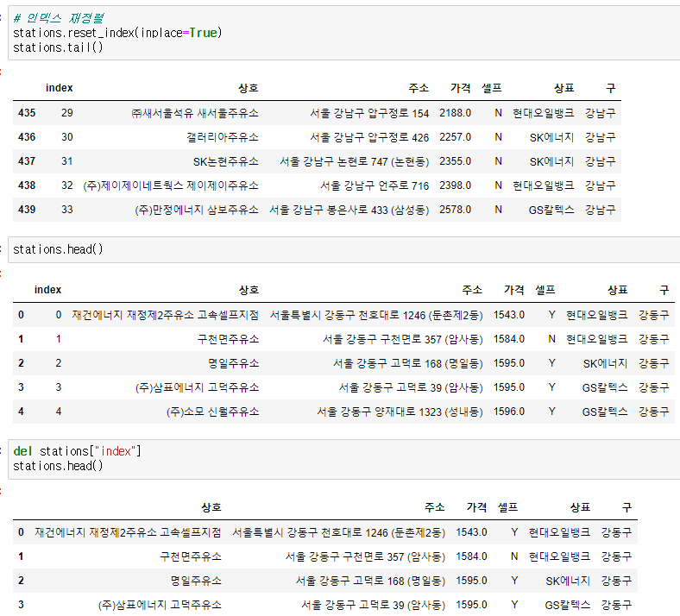680x616 pixels.
Task: Click address '서울 강남구 언주로 716'
Action: click(375, 185)
